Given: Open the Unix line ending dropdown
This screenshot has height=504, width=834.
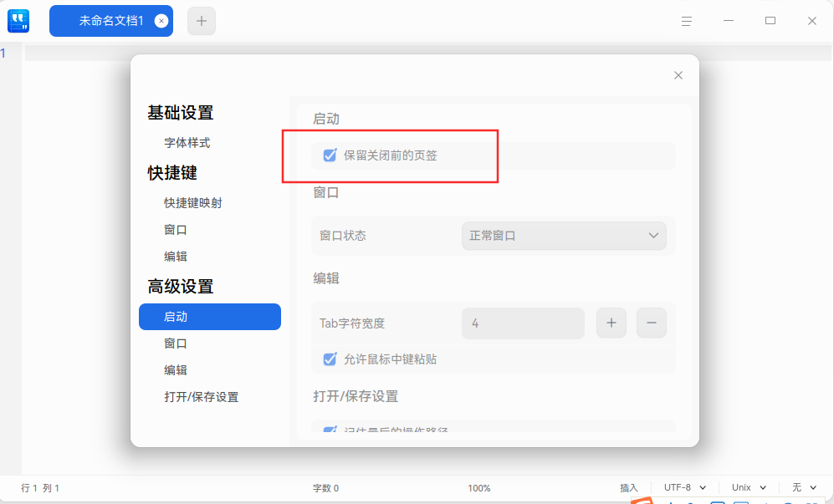Looking at the screenshot, I should click(749, 487).
